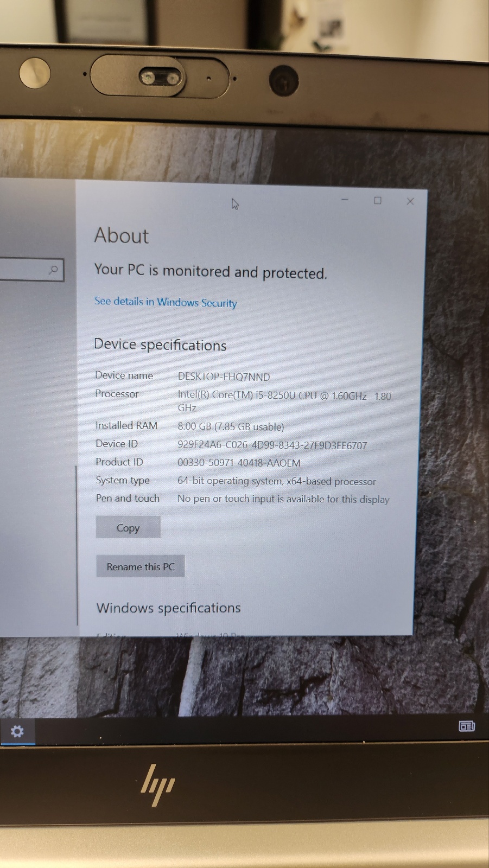Viewport: 489px width, 868px height.
Task: Click the Product ID label
Action: point(119,462)
